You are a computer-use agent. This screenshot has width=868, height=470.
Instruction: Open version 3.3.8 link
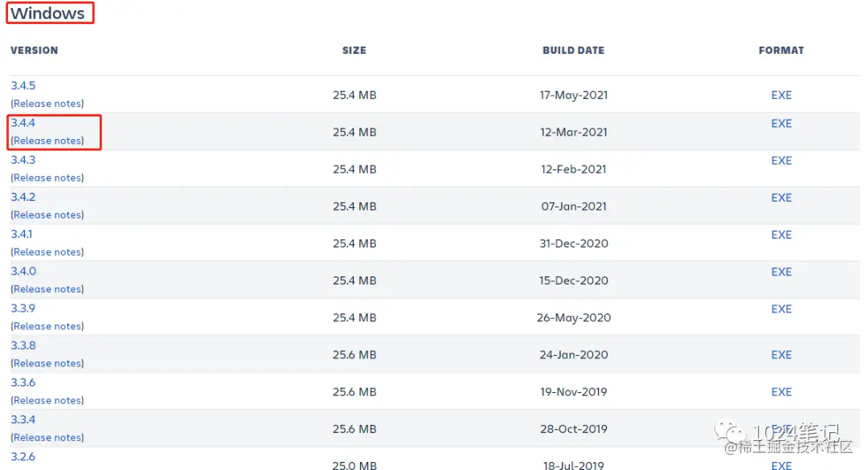pos(23,345)
